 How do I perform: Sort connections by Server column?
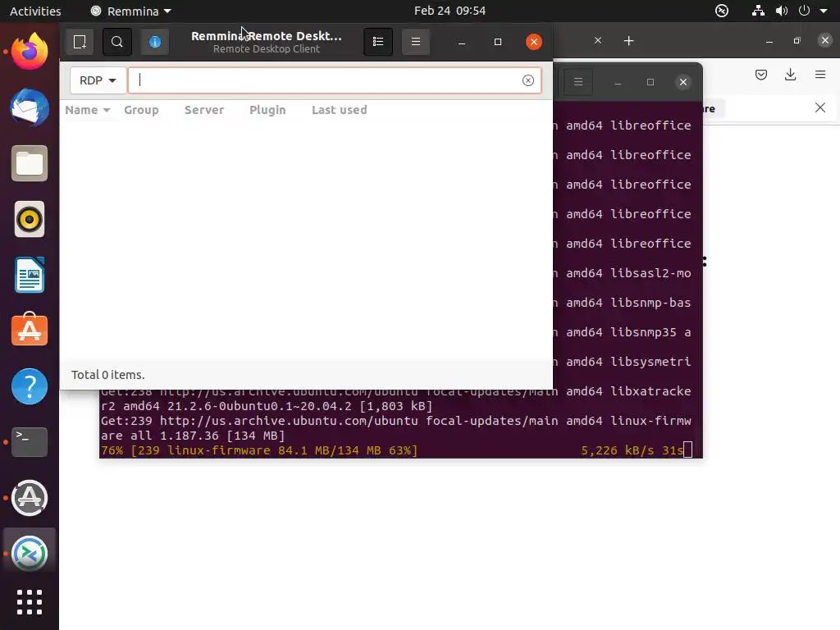click(204, 110)
